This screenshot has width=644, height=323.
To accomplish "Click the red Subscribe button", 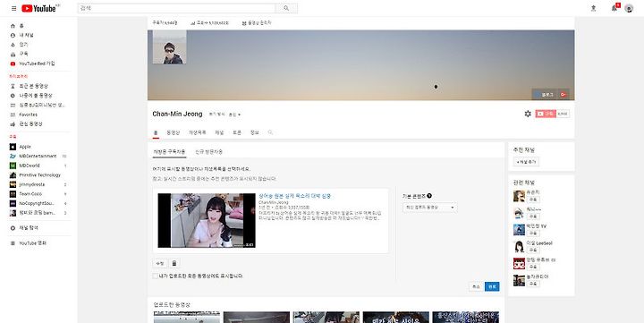I will click(546, 114).
